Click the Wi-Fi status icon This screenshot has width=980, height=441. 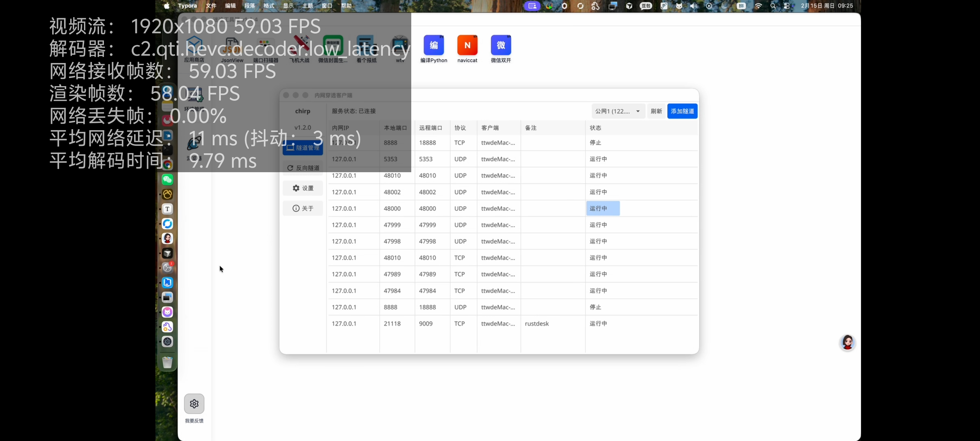click(758, 6)
